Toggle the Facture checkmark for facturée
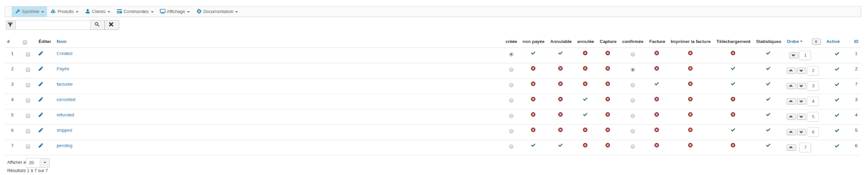This screenshot has width=868, height=175. 656,84
